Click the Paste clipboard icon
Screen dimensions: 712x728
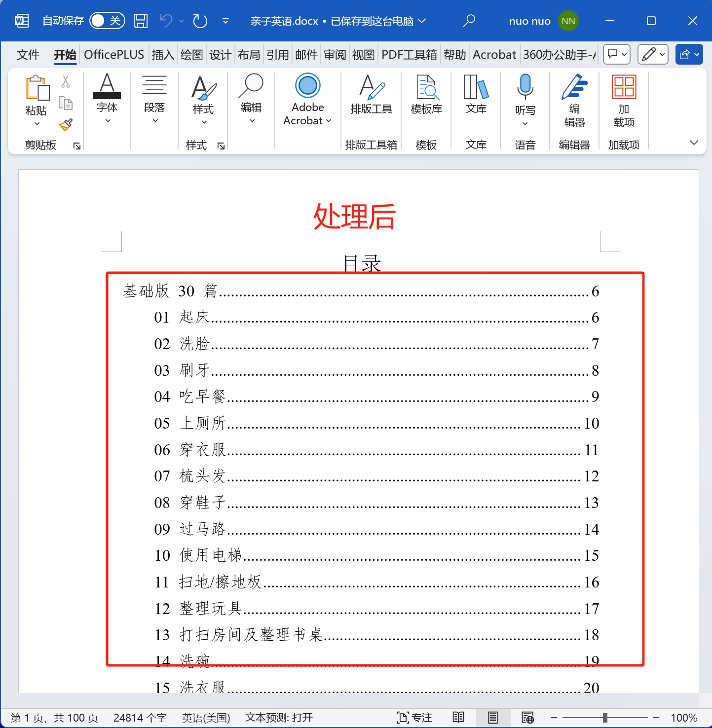coord(37,88)
